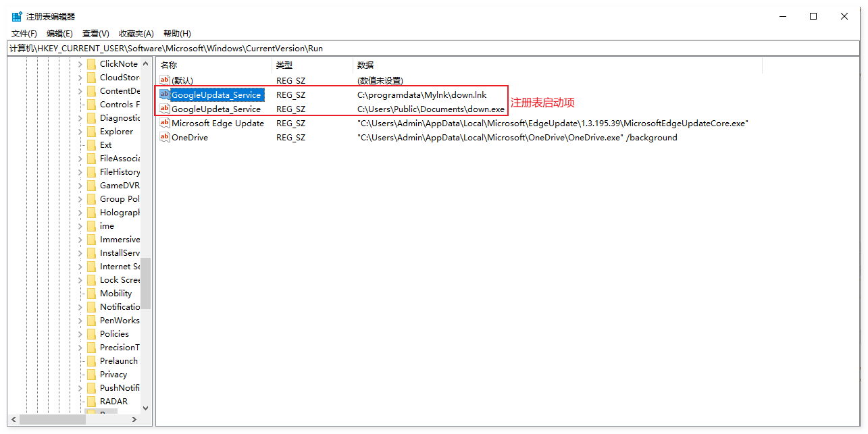The width and height of the screenshot is (868, 434).
Task: Click the Registry Editor app icon in title bar
Action: click(x=17, y=16)
